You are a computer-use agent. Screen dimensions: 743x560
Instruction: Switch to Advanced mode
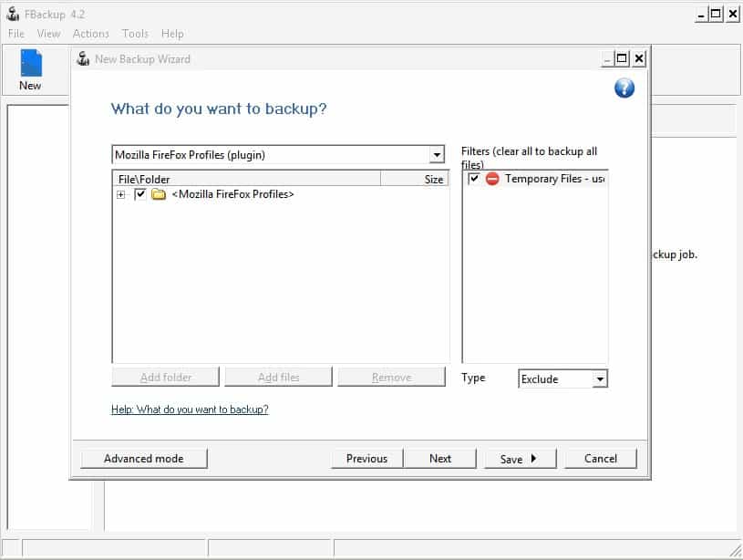pyautogui.click(x=143, y=459)
